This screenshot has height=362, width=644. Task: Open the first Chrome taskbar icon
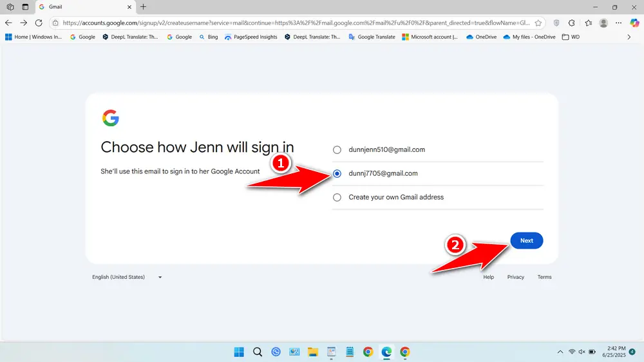pos(368,352)
